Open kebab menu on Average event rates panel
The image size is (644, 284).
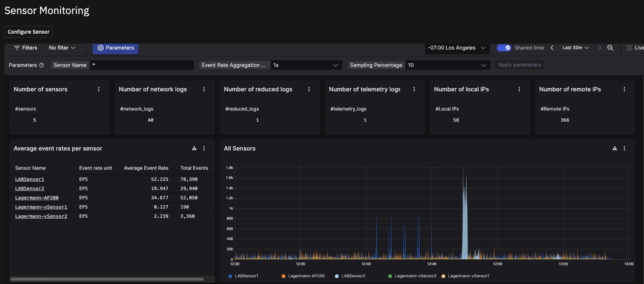[x=204, y=148]
